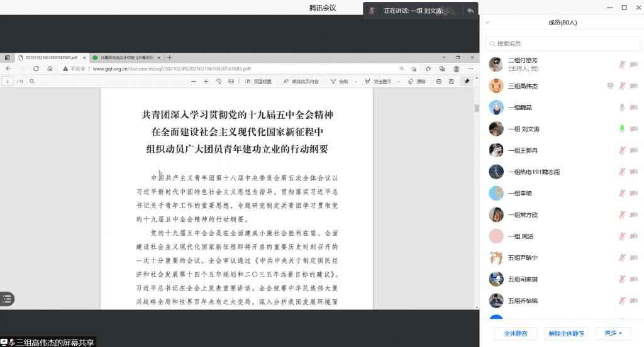Select the 擦除 eraser tool
The width and height of the screenshot is (644, 347).
(x=416, y=81)
